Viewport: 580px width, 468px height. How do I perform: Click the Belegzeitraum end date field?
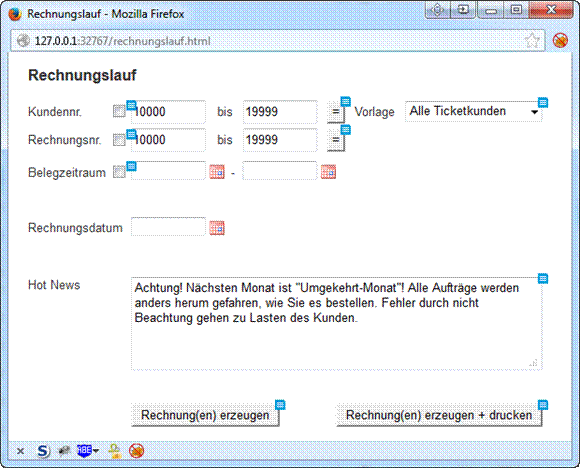pyautogui.click(x=280, y=171)
